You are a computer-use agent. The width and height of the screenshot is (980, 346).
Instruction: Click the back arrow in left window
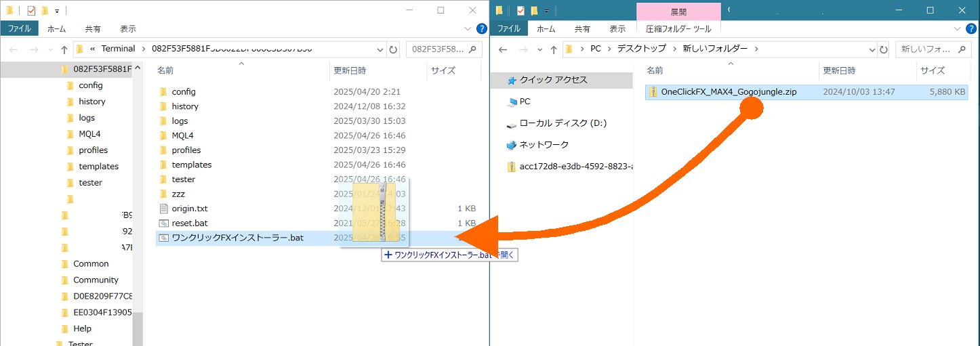[x=14, y=49]
